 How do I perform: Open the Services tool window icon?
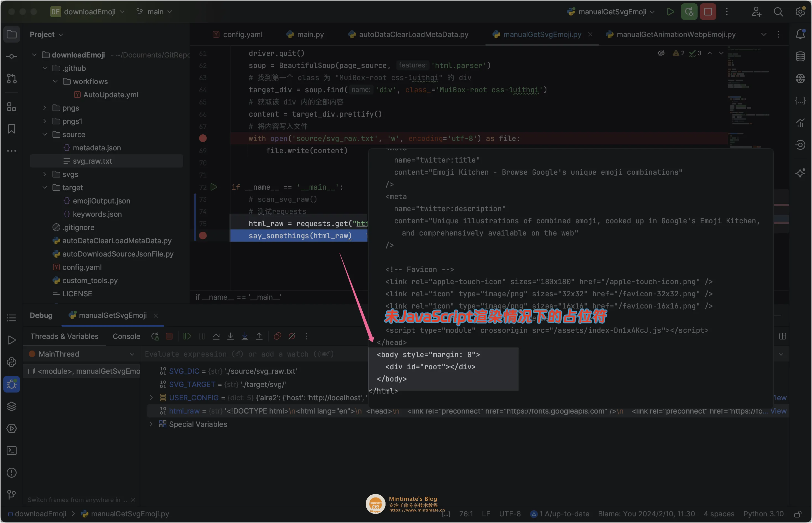12,428
